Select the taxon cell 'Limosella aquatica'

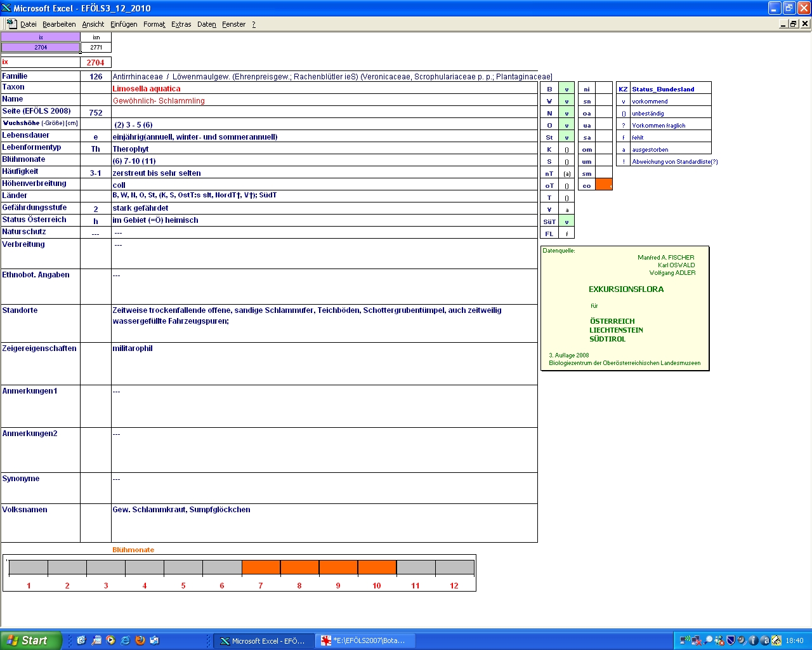(324, 88)
